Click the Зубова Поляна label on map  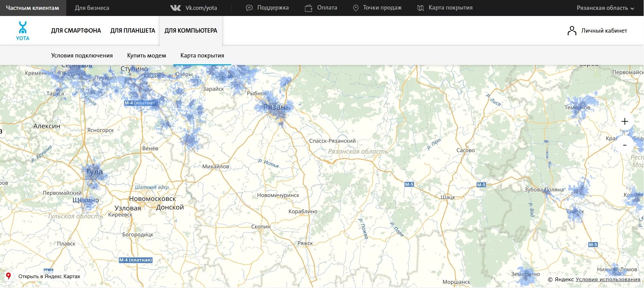pyautogui.click(x=544, y=190)
